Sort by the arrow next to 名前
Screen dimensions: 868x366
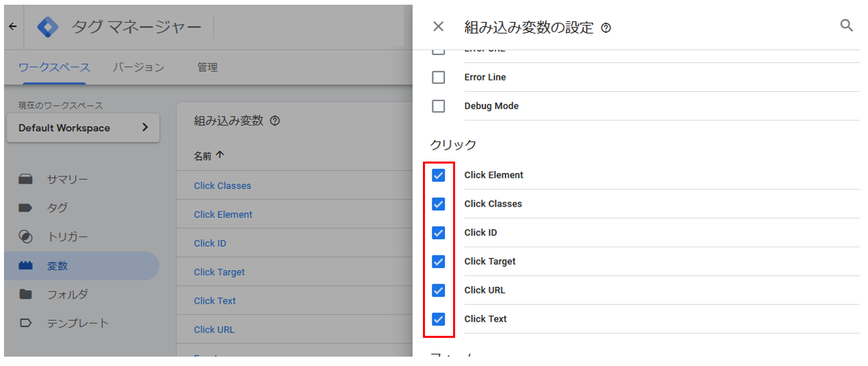220,156
